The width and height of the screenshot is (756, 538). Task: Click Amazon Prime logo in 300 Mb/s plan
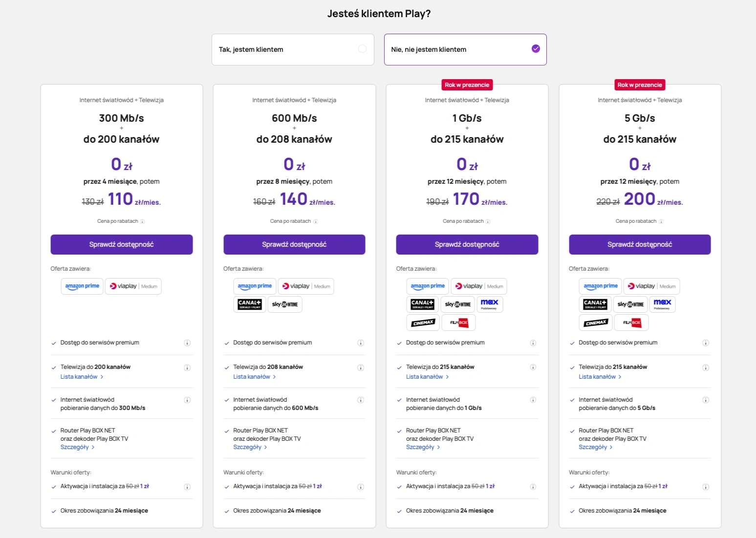pyautogui.click(x=82, y=286)
